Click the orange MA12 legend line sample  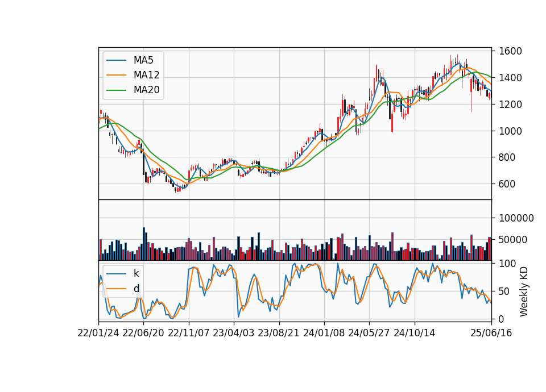tap(116, 75)
